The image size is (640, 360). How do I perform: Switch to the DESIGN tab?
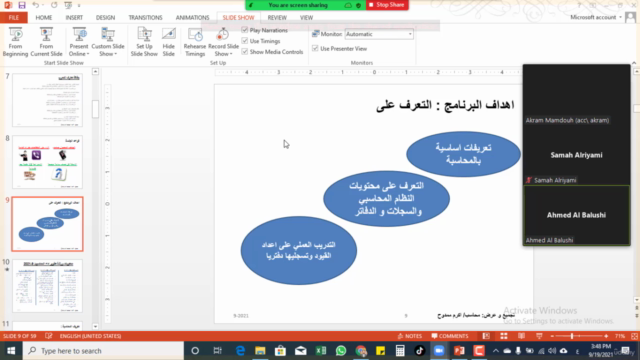(105, 18)
